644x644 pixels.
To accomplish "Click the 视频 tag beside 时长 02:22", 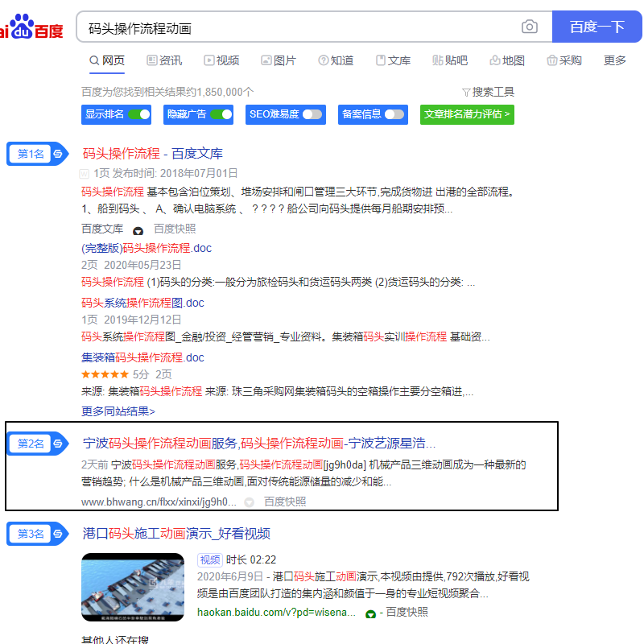I will [210, 559].
